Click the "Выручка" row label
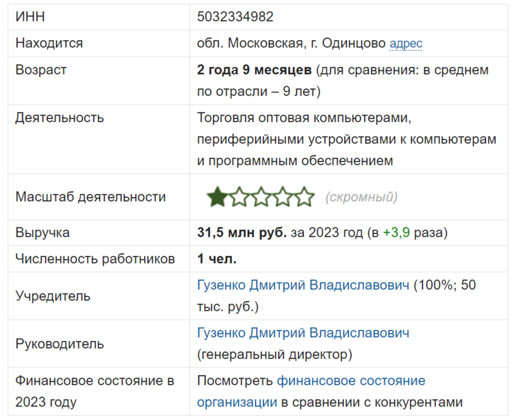The width and height of the screenshot is (512, 420). [x=42, y=233]
